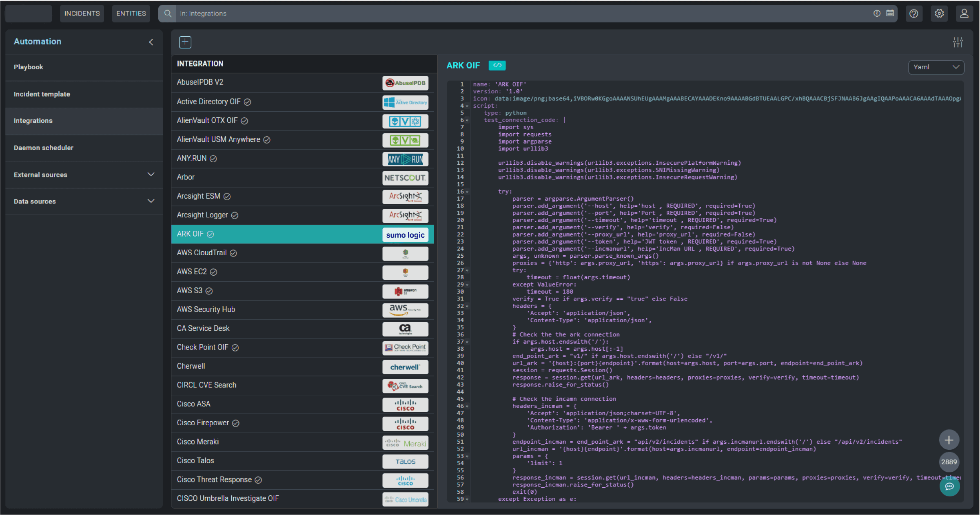This screenshot has width=980, height=515.
Task: Open the Yaml format dropdown
Action: click(x=936, y=67)
